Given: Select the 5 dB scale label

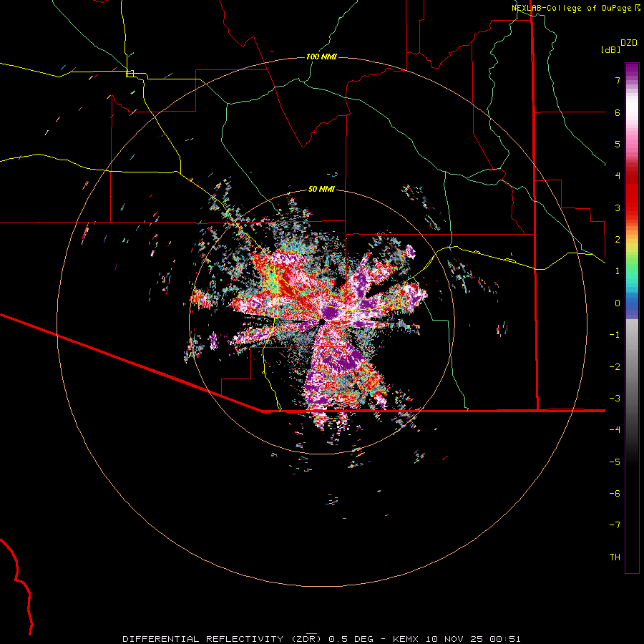Looking at the screenshot, I should 618,144.
